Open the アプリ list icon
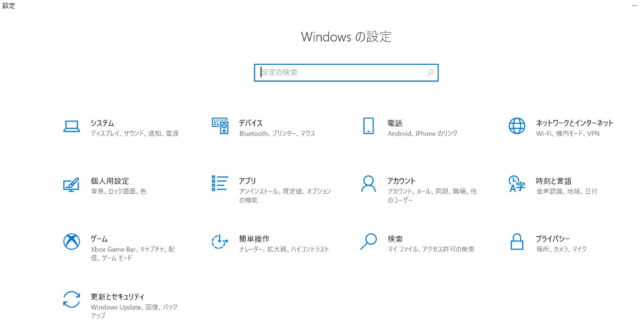 tap(220, 183)
